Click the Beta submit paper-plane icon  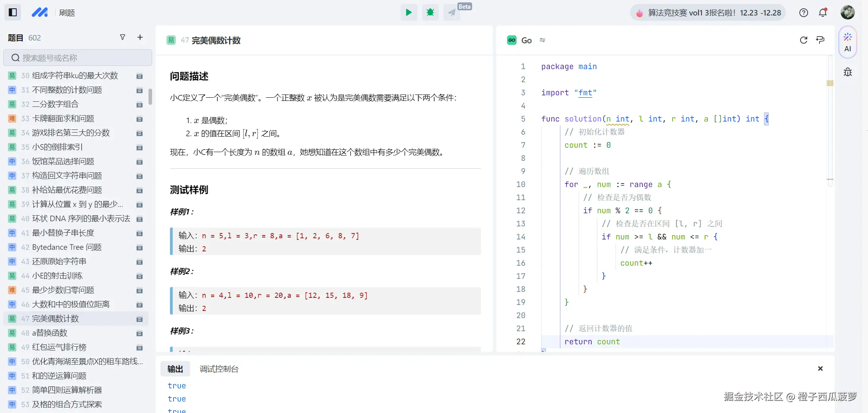pos(452,12)
